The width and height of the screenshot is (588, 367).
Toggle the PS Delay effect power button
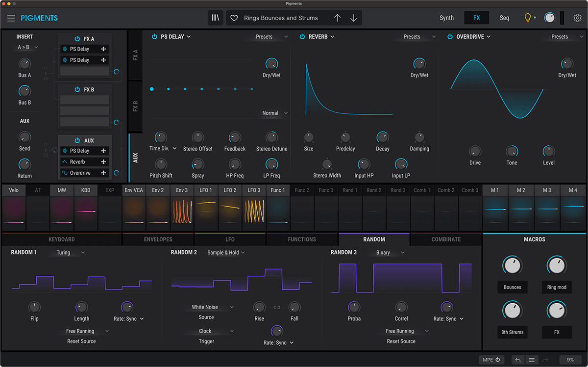pyautogui.click(x=154, y=37)
